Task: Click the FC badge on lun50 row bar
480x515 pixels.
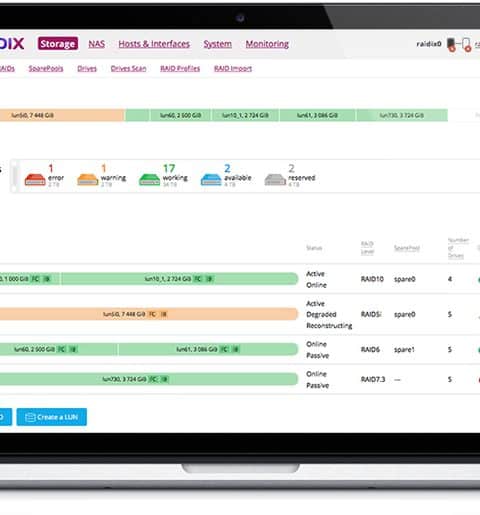Action: point(152,314)
